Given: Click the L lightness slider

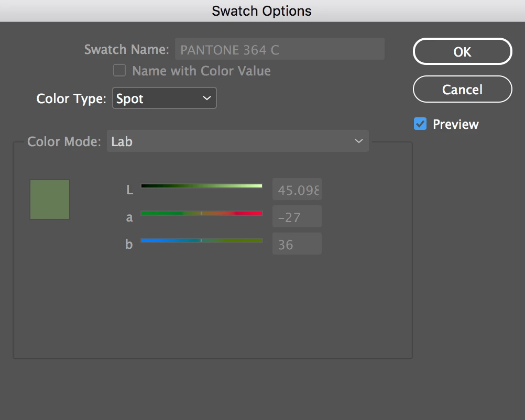Looking at the screenshot, I should coord(202,186).
